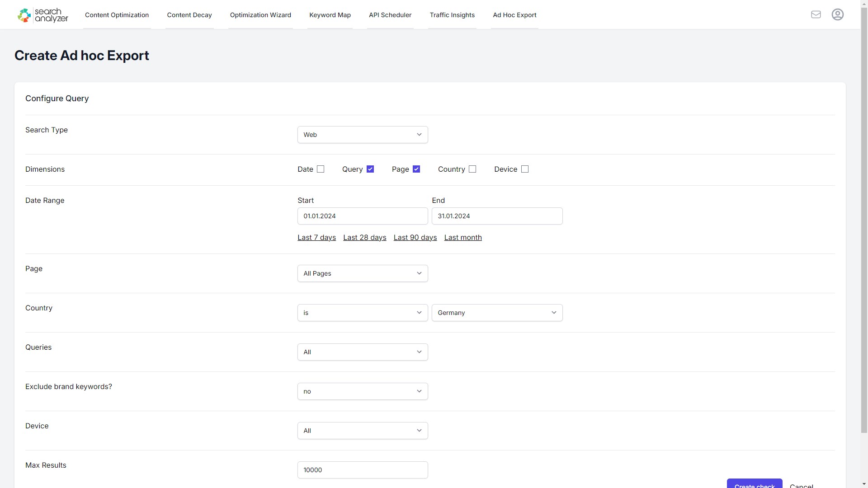Expand the Device dropdown showing All
Image resolution: width=868 pixels, height=488 pixels.
point(362,430)
